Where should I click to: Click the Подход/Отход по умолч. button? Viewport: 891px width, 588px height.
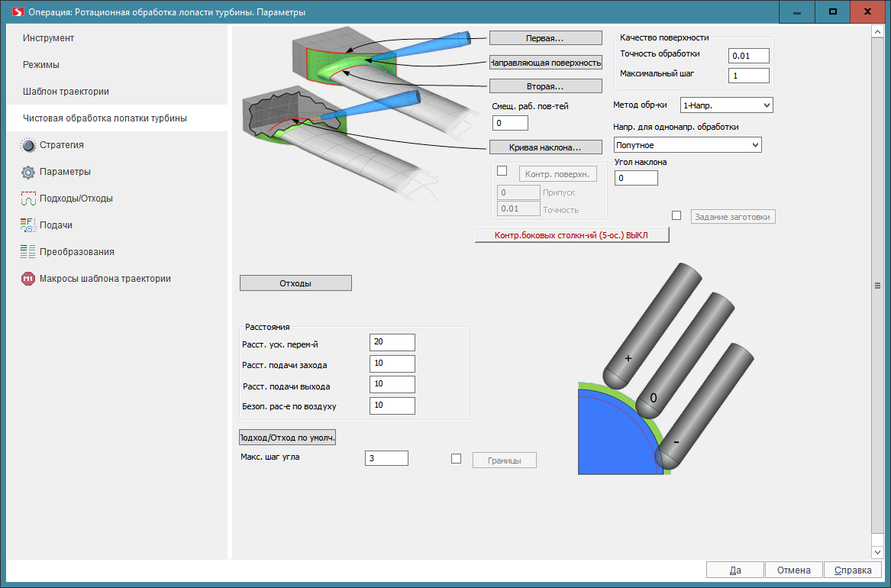pyautogui.click(x=288, y=438)
